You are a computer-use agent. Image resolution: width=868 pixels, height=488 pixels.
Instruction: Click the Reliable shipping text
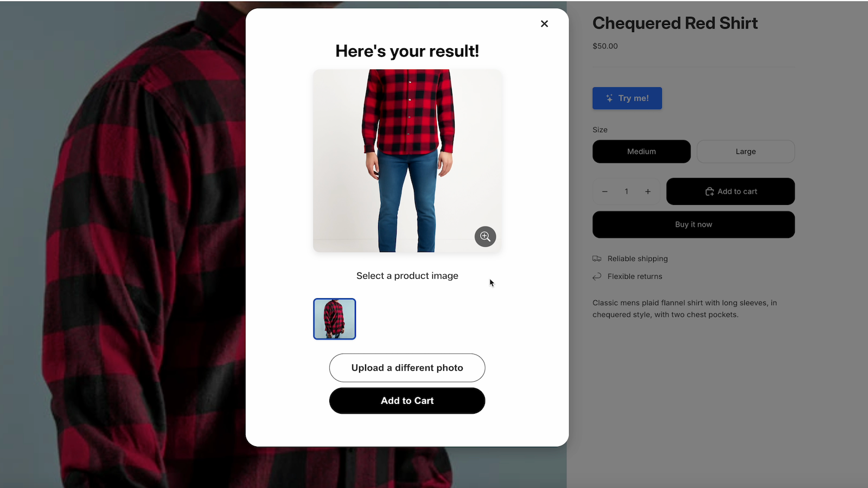coord(637,259)
